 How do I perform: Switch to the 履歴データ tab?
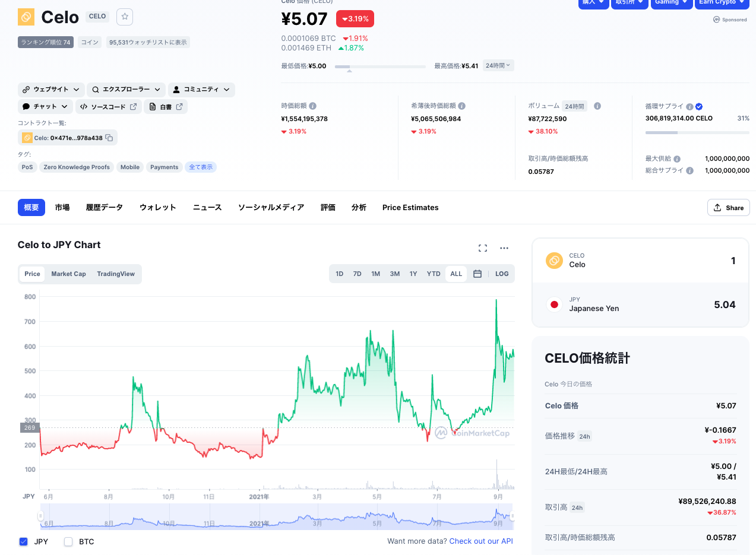(x=105, y=207)
